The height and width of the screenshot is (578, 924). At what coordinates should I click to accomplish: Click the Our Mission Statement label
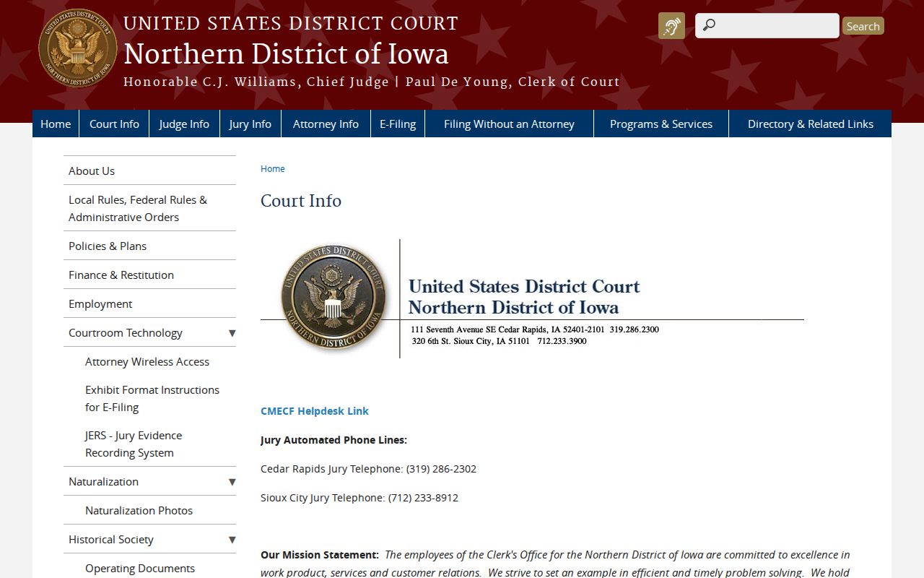(319, 555)
